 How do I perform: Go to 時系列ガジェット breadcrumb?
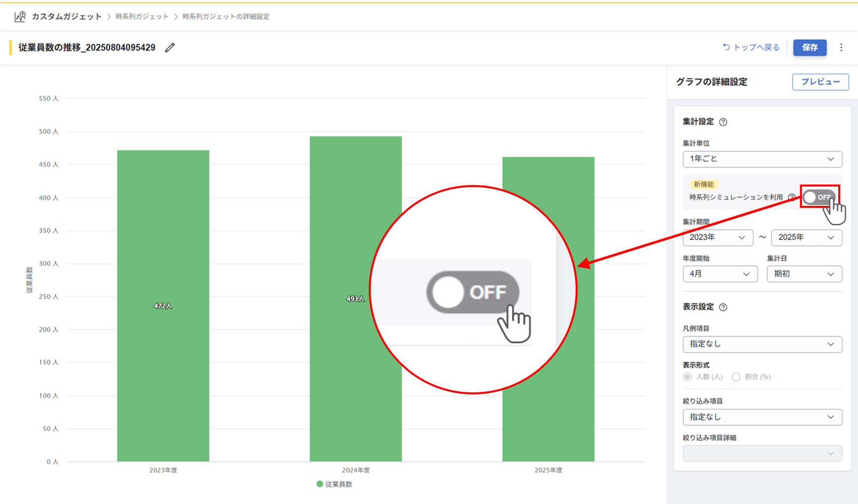[142, 17]
